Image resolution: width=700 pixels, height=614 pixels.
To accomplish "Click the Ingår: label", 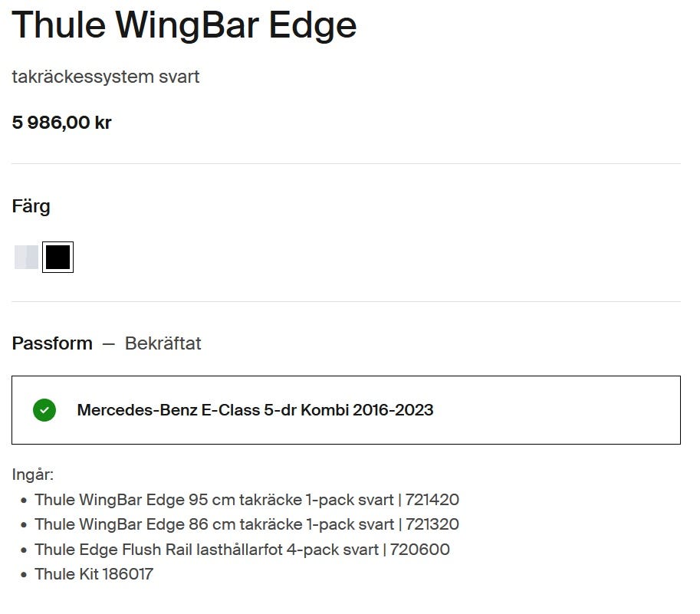I will tap(33, 474).
